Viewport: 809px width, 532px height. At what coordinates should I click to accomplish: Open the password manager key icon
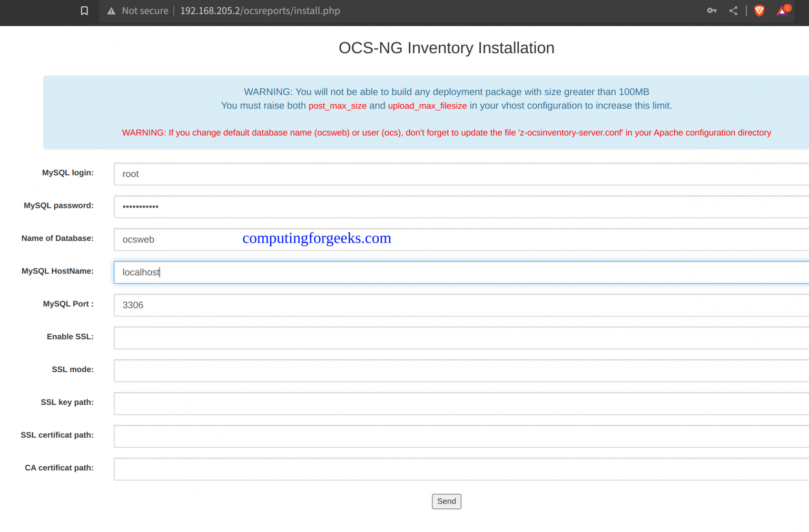pos(712,11)
